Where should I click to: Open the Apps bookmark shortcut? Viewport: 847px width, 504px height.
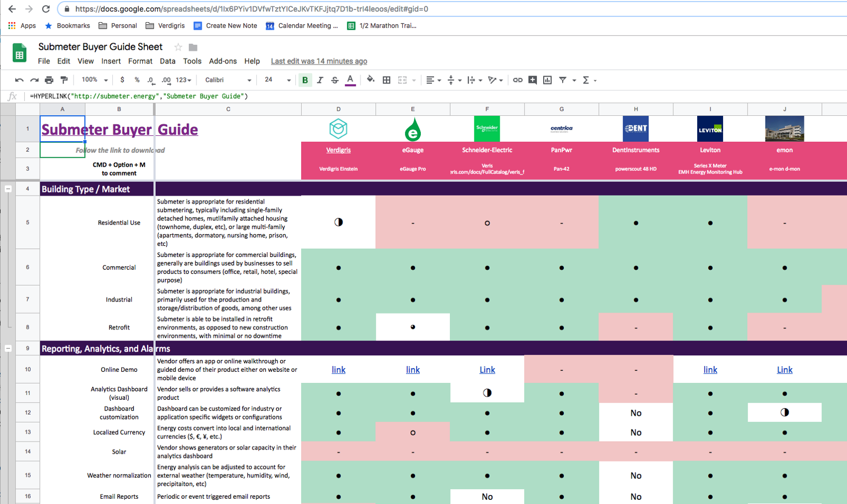pyautogui.click(x=22, y=25)
